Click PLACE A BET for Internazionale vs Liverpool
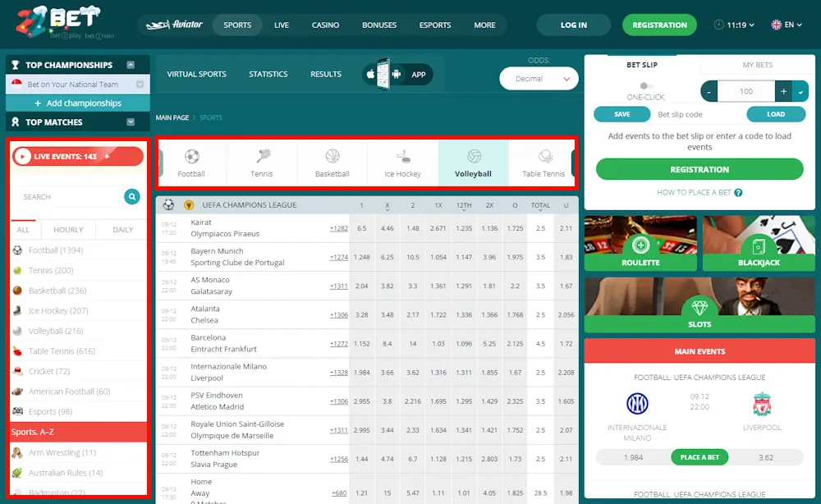Image resolution: width=821 pixels, height=504 pixels. 699,457
